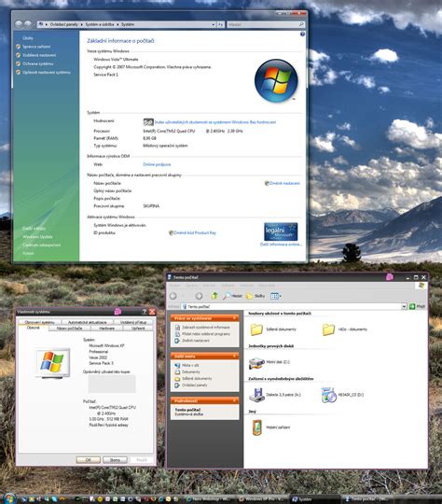
Task: Click Storno in Vlastnosti systému dialog
Action: pyautogui.click(x=115, y=460)
